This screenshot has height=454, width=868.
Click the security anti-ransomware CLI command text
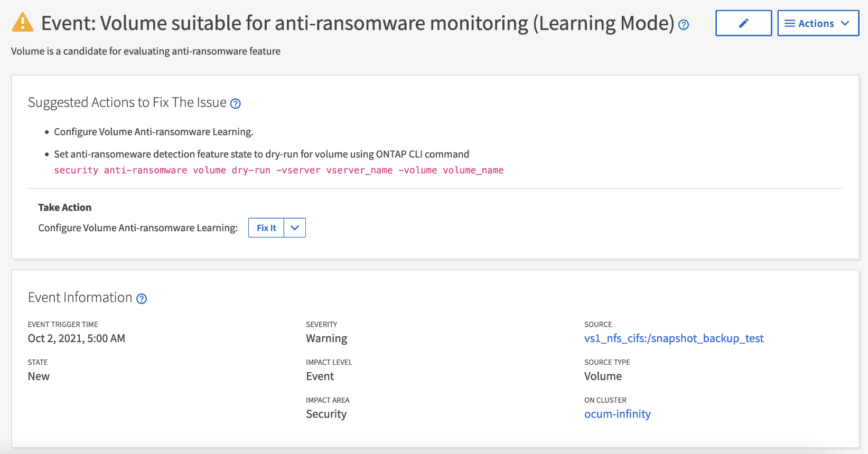278,170
